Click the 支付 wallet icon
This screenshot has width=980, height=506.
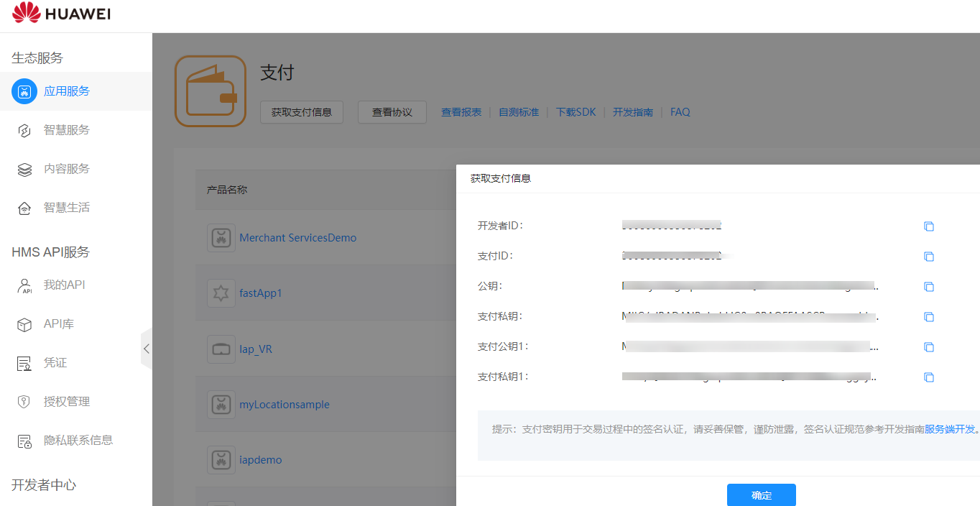[211, 91]
